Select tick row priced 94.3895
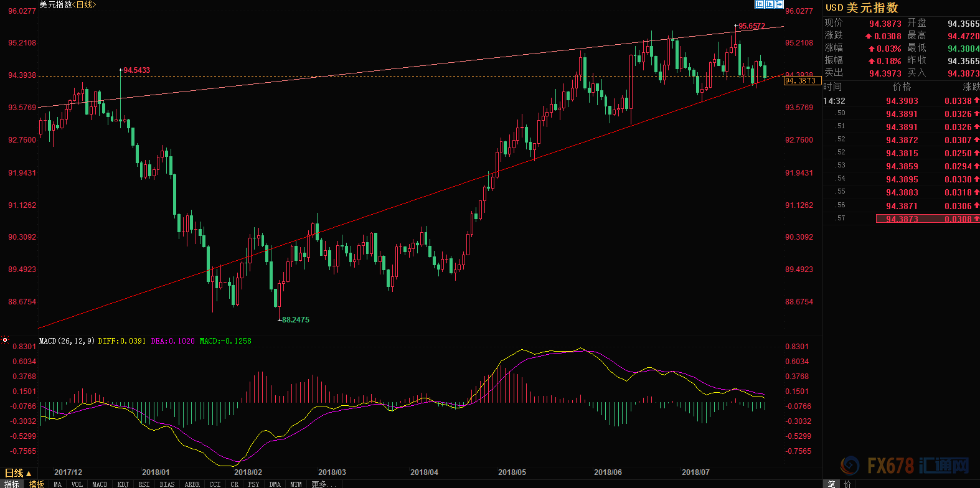980x488 pixels. 901,179
